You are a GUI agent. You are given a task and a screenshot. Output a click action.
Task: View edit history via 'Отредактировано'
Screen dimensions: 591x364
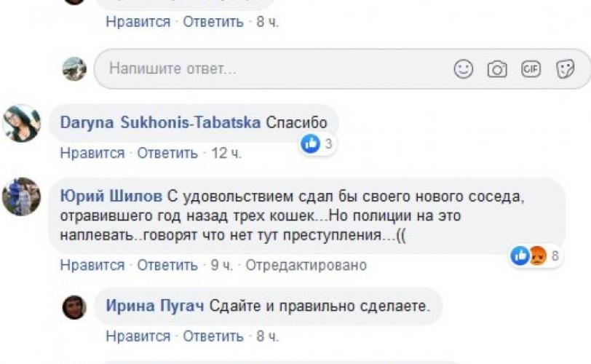click(306, 265)
